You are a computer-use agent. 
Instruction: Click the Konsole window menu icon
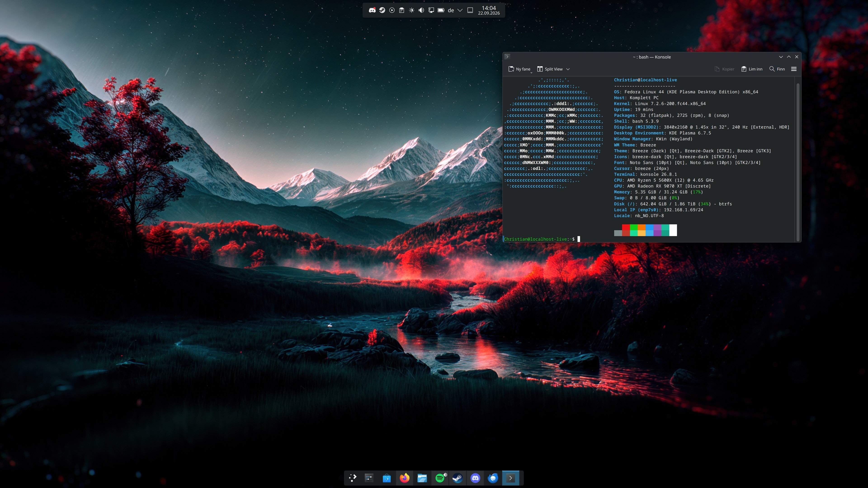point(507,56)
